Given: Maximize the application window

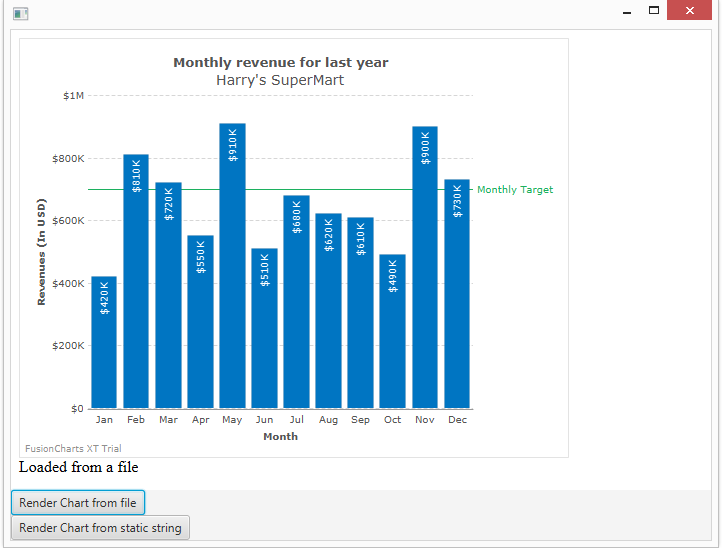Looking at the screenshot, I should 654,11.
